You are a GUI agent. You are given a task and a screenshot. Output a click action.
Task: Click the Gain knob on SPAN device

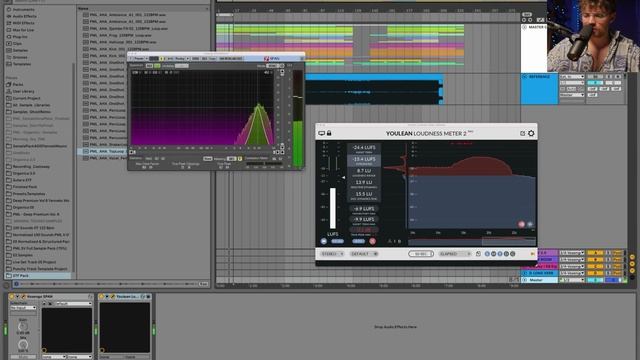click(x=23, y=327)
